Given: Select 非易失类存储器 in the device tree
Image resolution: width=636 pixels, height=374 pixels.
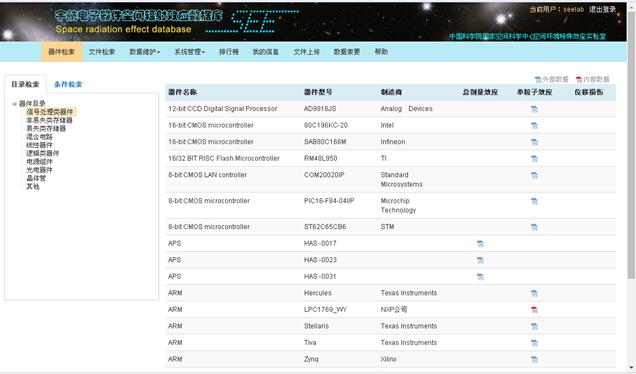Looking at the screenshot, I should (49, 120).
